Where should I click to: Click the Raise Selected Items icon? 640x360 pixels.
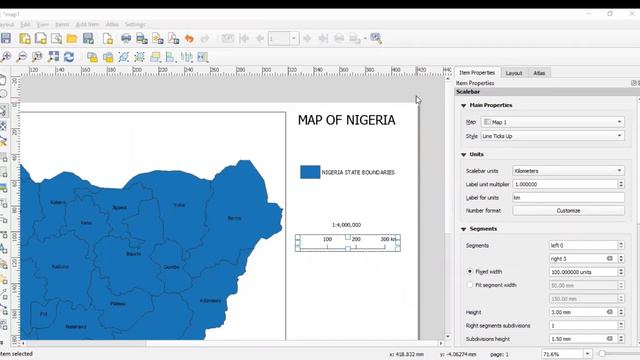click(155, 57)
